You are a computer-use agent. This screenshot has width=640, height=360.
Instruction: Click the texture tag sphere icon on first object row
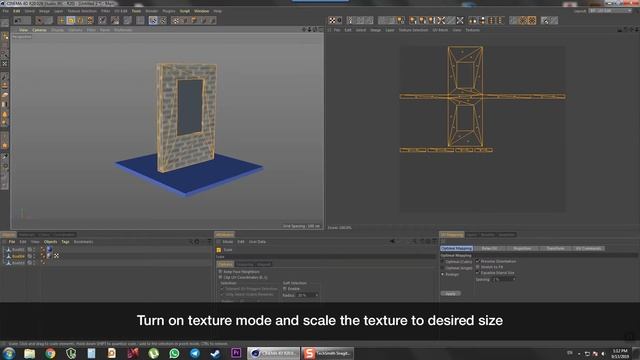(49, 249)
